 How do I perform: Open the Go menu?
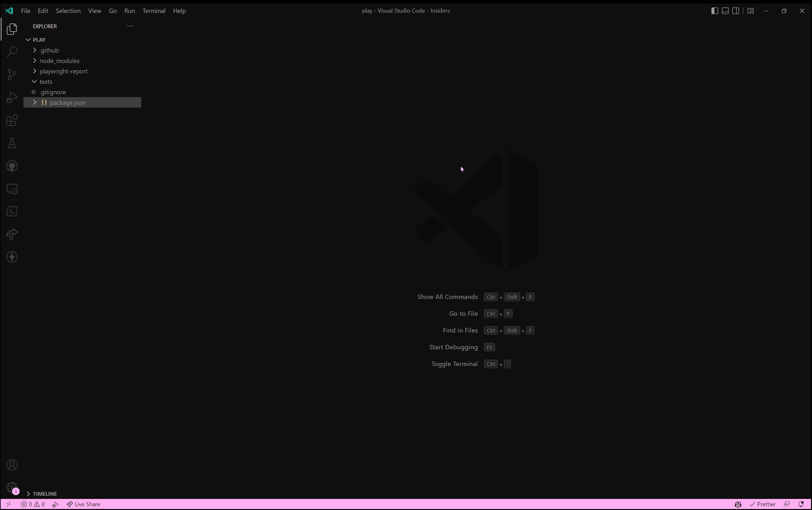[x=113, y=11]
